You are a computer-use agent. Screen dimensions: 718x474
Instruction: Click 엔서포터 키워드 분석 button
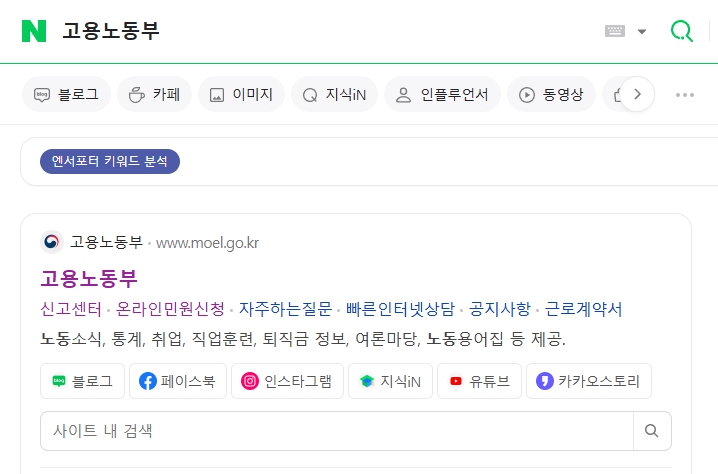[x=110, y=161]
